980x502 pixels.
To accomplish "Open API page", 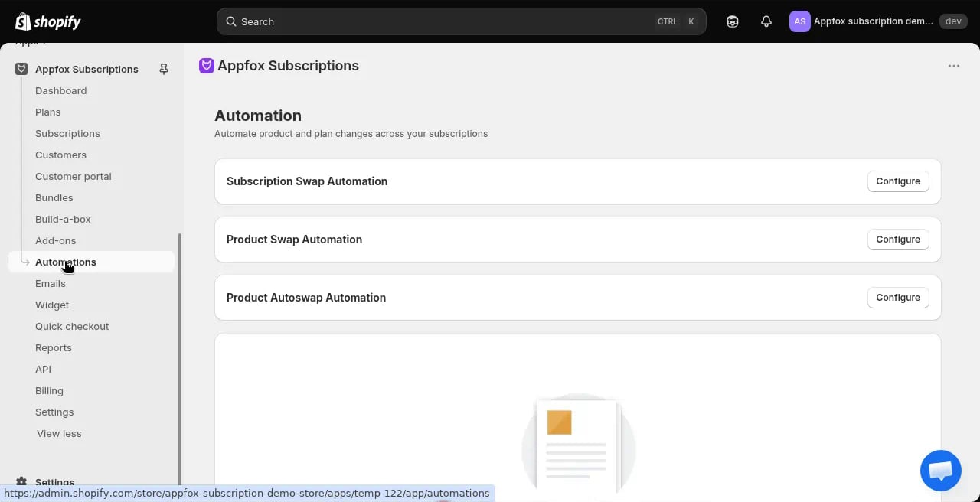I will pos(43,369).
